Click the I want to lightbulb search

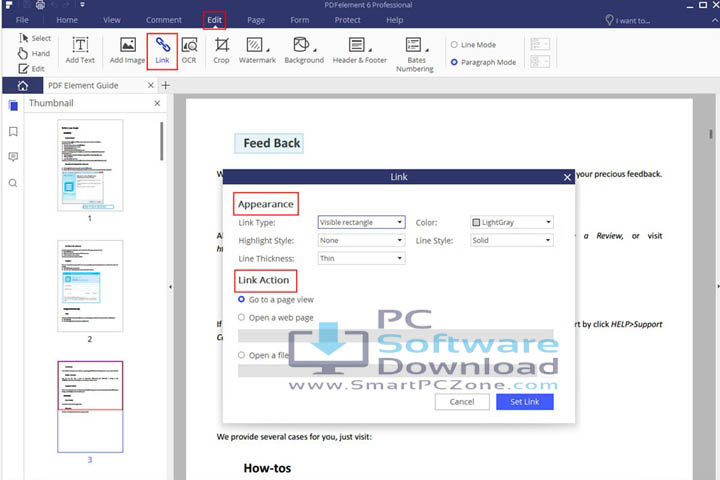[627, 20]
